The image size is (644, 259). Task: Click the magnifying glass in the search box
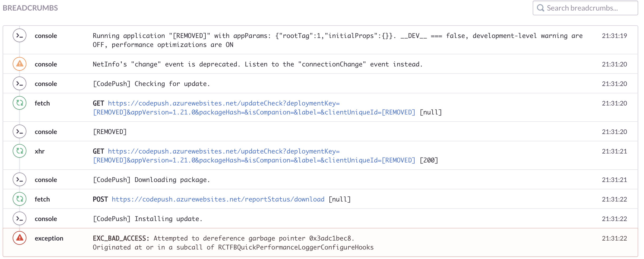(541, 8)
